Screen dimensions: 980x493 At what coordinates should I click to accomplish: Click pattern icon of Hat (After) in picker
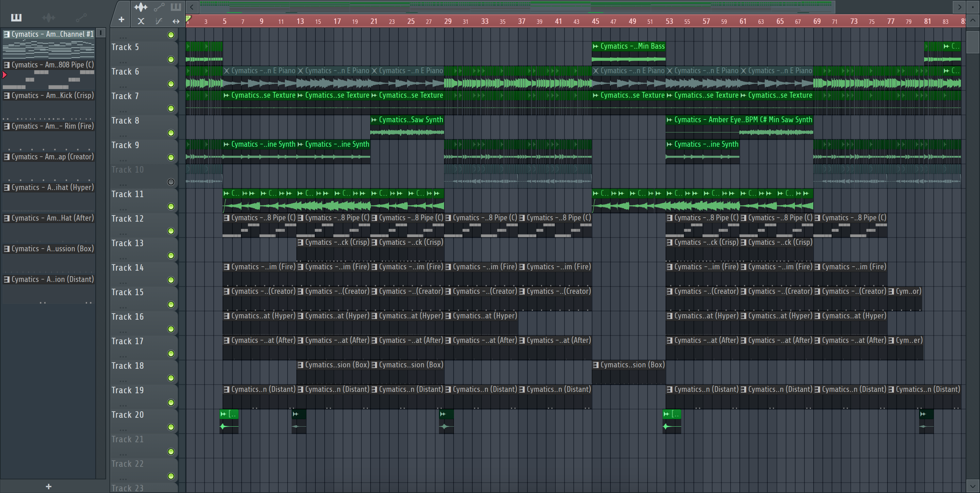click(6, 218)
